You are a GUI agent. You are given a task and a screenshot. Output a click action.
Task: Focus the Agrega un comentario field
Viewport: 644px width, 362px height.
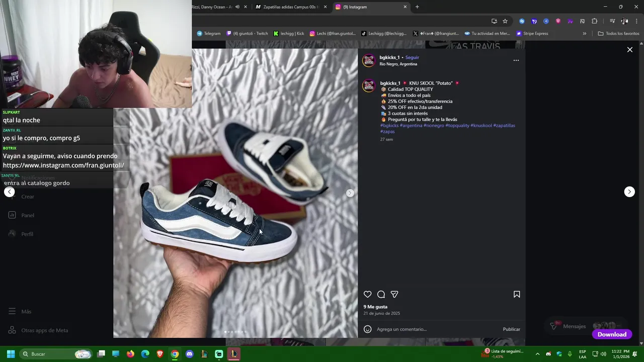[x=437, y=329]
